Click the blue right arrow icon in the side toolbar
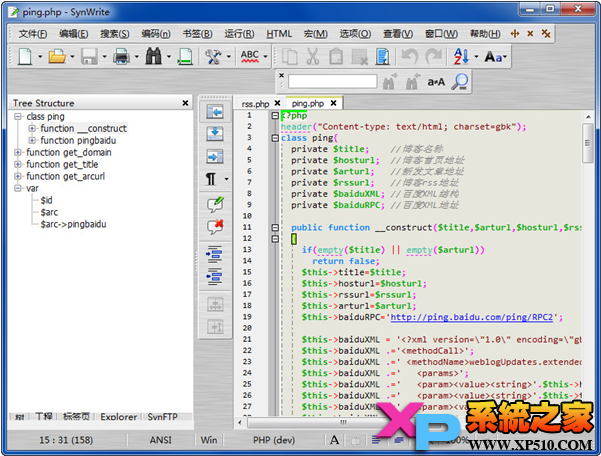The width and height of the screenshot is (601, 456). click(215, 156)
